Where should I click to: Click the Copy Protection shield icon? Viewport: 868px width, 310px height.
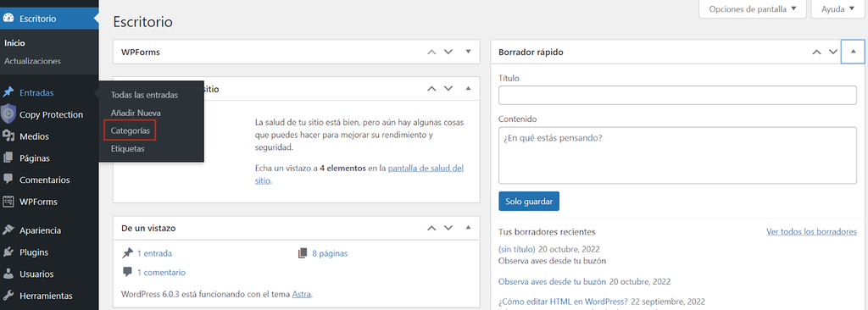point(8,114)
